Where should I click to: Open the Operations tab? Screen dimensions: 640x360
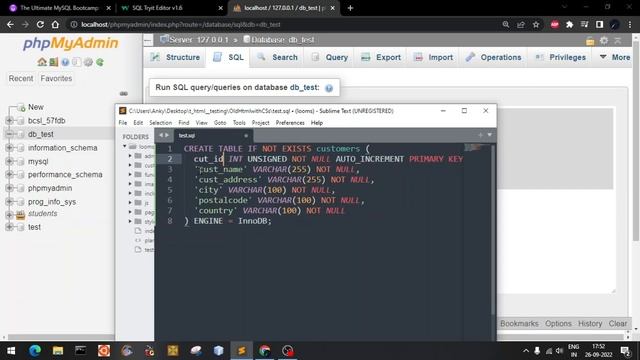point(493,58)
